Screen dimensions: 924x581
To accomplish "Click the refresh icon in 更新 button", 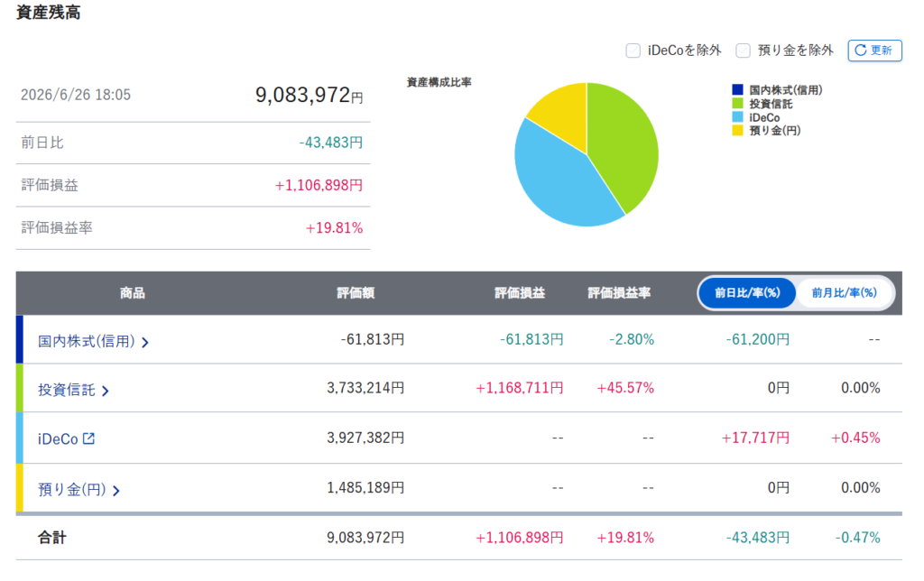I will pos(860,51).
